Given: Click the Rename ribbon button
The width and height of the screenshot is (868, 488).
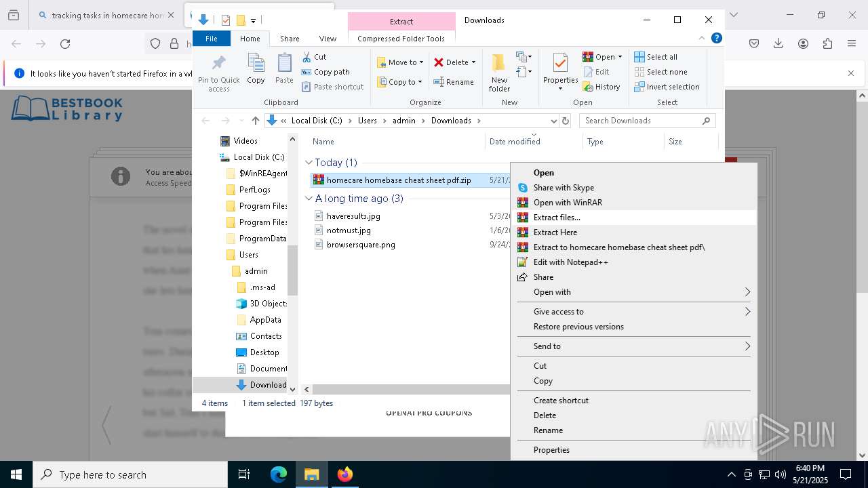Looking at the screenshot, I should (x=454, y=82).
